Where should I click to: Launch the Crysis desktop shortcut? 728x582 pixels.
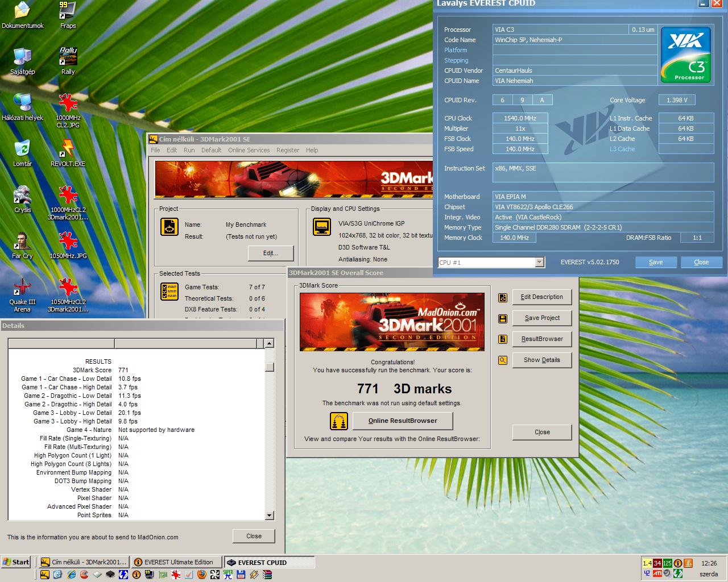click(22, 199)
